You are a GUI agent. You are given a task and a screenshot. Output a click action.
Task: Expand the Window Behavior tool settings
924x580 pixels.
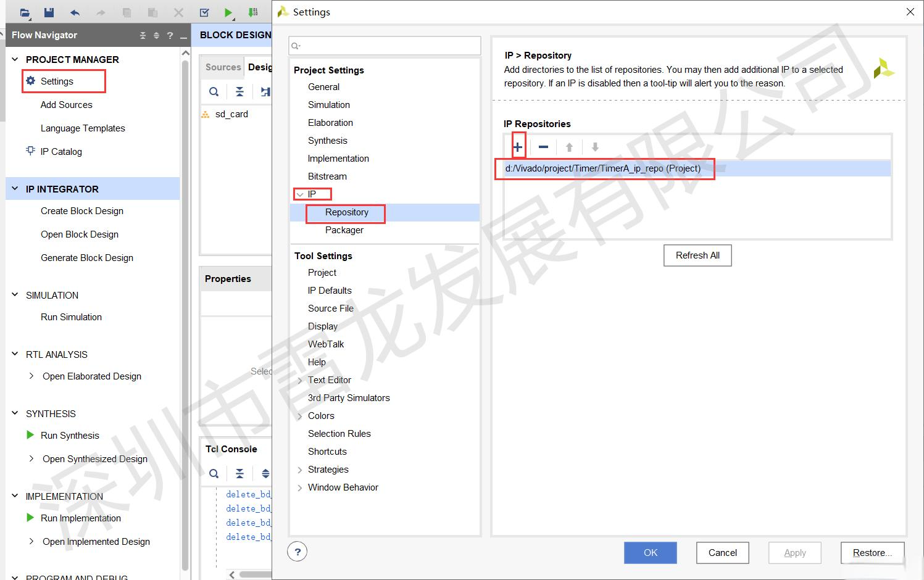[x=300, y=487]
